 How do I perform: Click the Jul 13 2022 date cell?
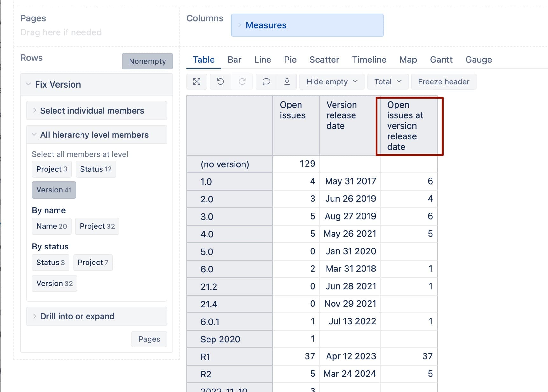(x=350, y=321)
